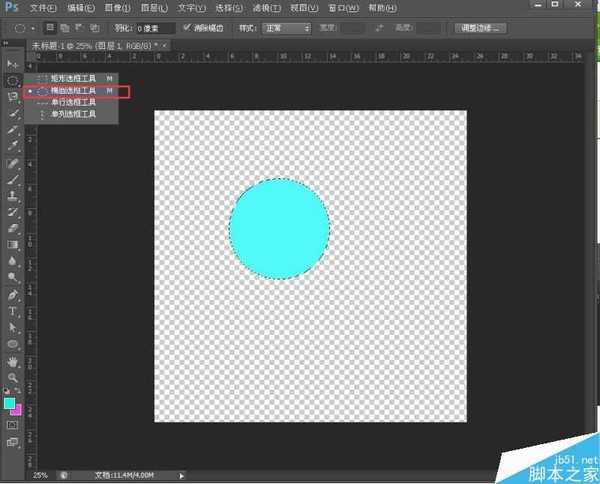The width and height of the screenshot is (600, 484).
Task: Select the Hand tool
Action: coord(14,361)
